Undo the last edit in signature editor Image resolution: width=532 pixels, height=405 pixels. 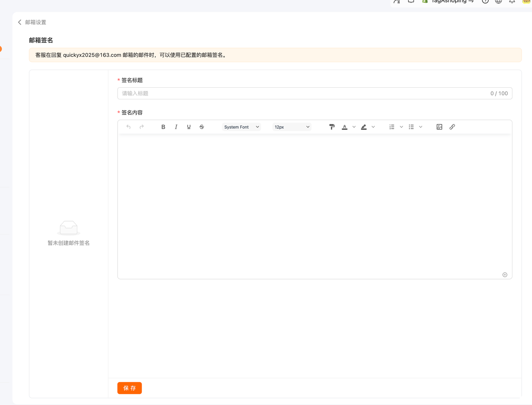(128, 127)
